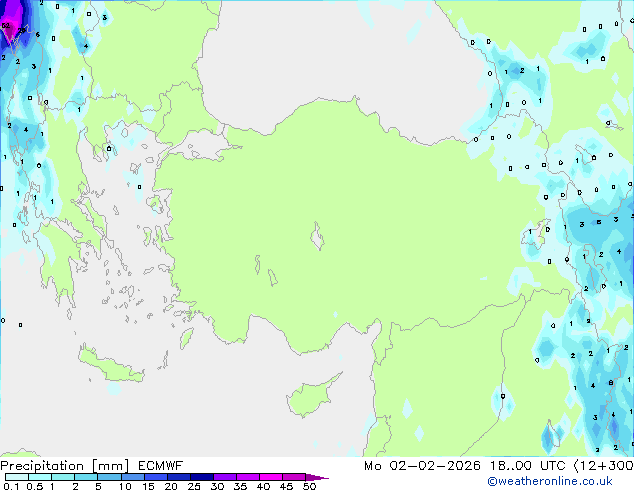
Task: Click the above-50 mm legend arrow tip
Action: [317, 477]
